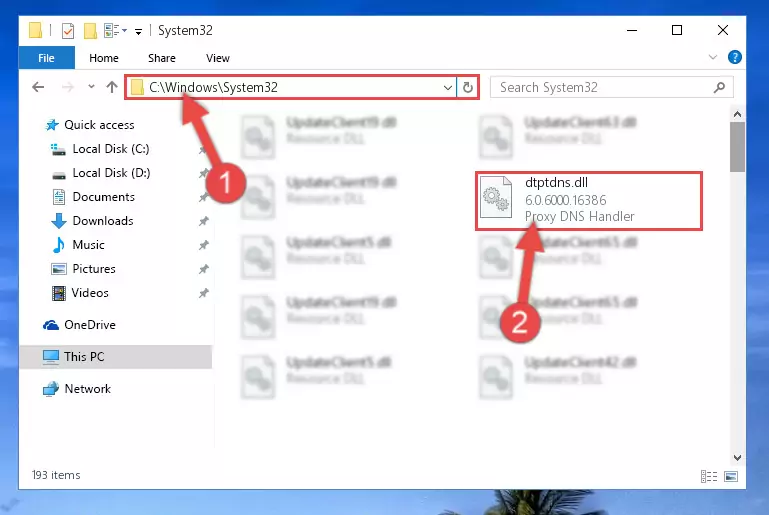This screenshot has height=515, width=769.
Task: Switch to Details view in status bar
Action: [x=709, y=476]
